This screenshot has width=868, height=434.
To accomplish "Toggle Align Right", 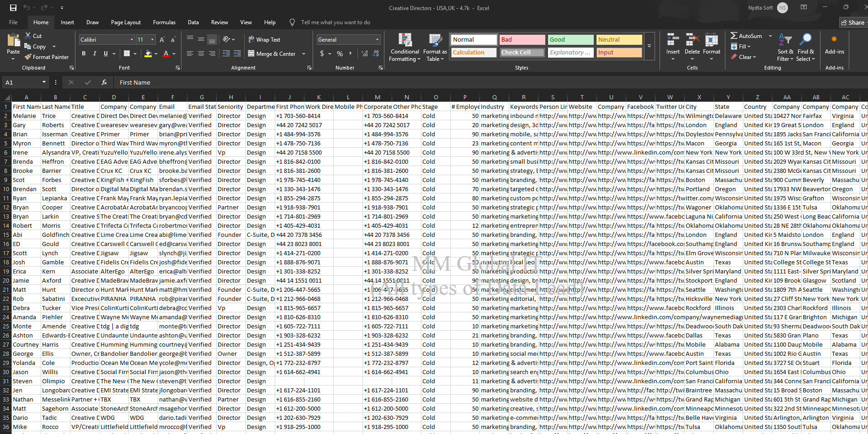I will tap(212, 54).
